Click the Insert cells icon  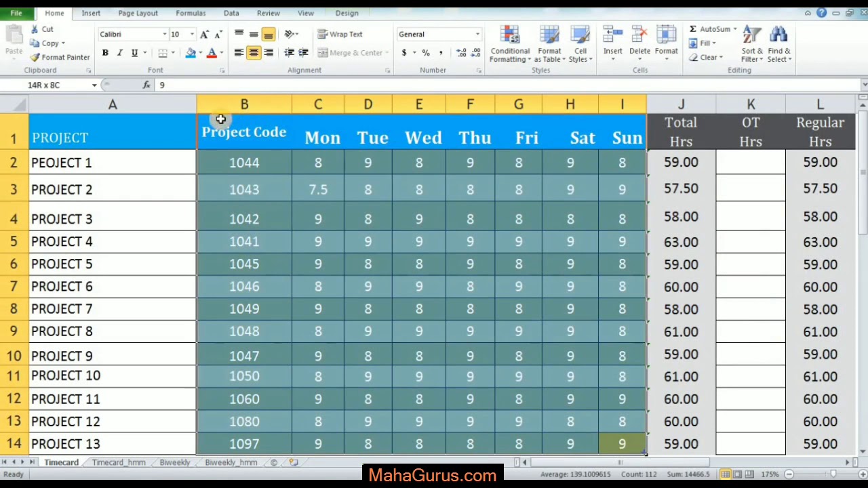(x=612, y=36)
